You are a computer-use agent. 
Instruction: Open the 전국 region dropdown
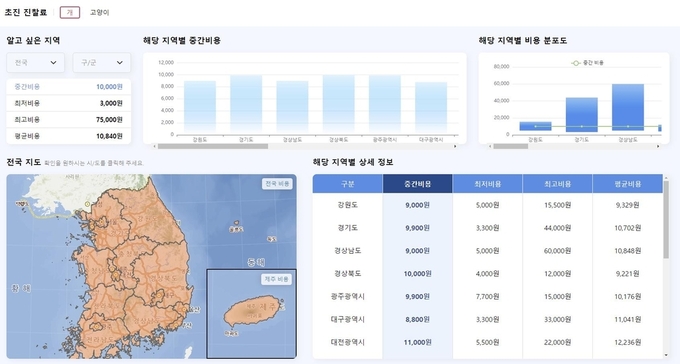pos(36,62)
